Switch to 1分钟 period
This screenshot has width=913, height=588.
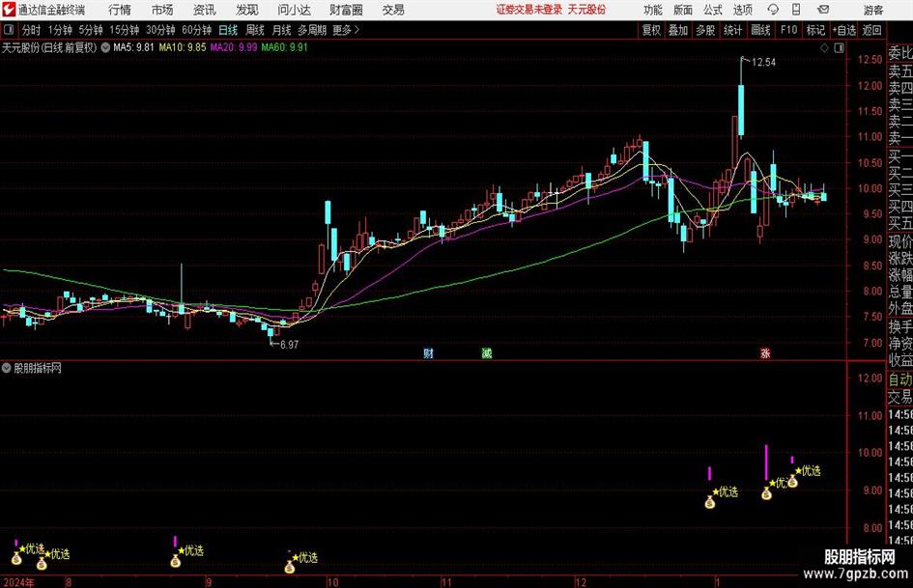(x=60, y=30)
